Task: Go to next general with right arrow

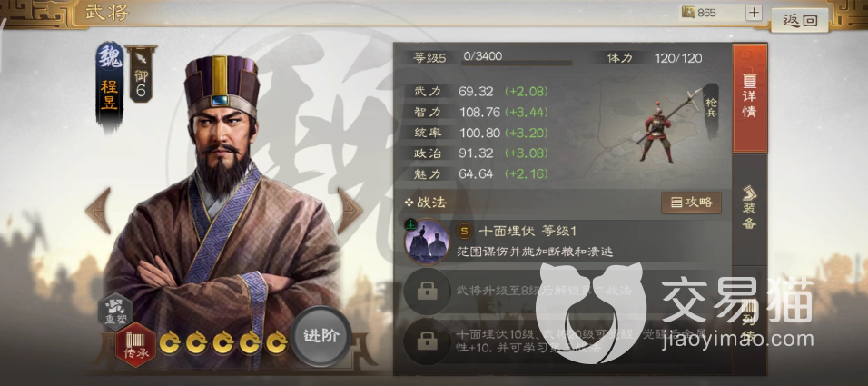Action: (350, 211)
